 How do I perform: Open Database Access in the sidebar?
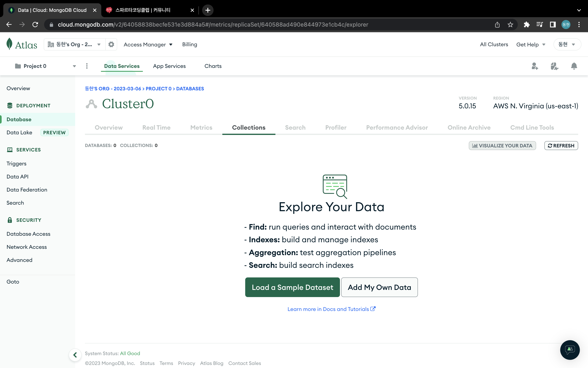coord(28,234)
